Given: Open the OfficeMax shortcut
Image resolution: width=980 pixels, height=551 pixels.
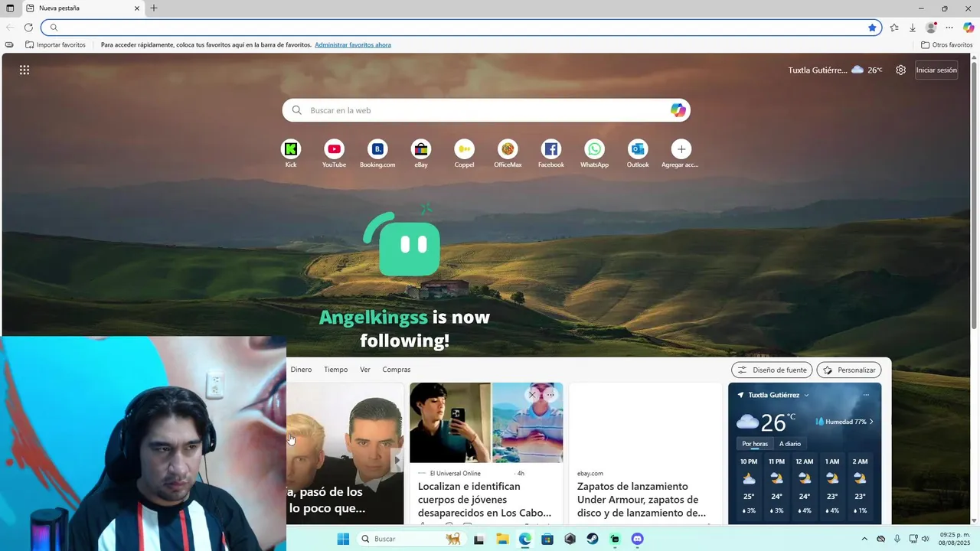Looking at the screenshot, I should point(508,149).
